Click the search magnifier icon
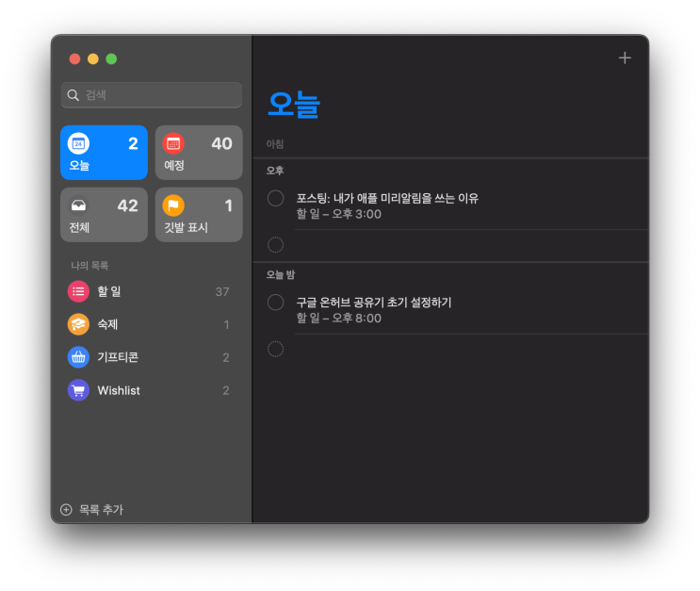 click(73, 95)
